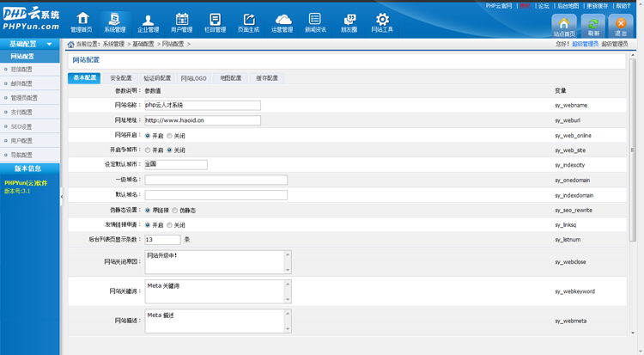Select 关闭 for 开启多城市

(x=169, y=150)
